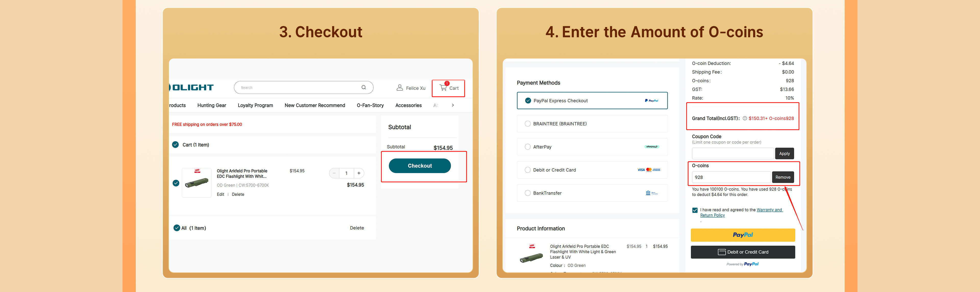This screenshot has height=292, width=980.
Task: Toggle the Cart (1 Item) checkbox
Action: [x=175, y=145]
